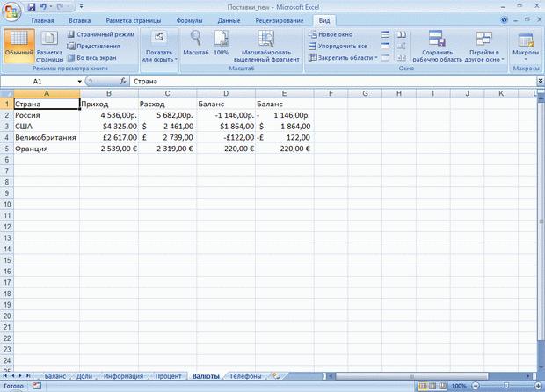
Task: Click Reset Window Position icon
Action: point(402,58)
